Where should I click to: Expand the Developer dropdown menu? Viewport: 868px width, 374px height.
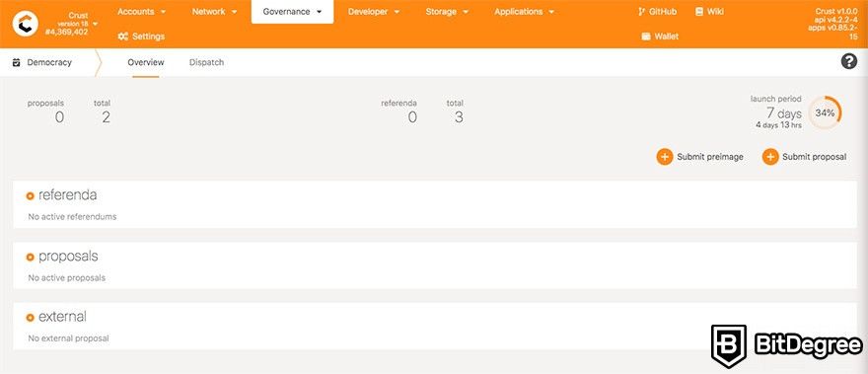coord(374,12)
